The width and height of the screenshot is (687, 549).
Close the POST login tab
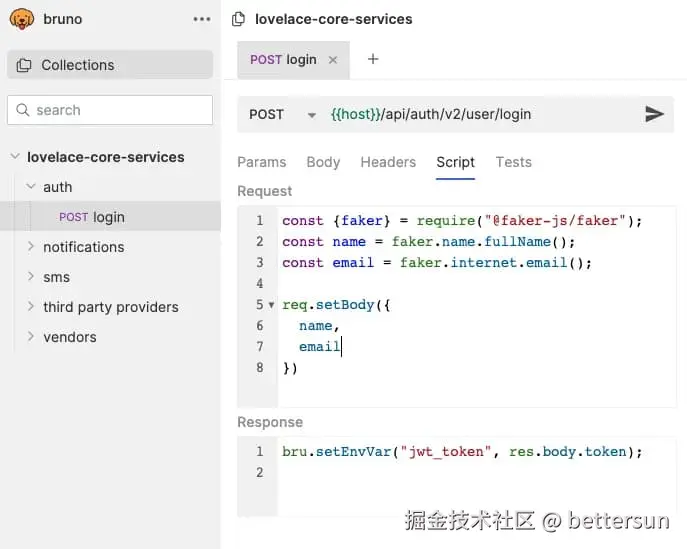pos(333,60)
